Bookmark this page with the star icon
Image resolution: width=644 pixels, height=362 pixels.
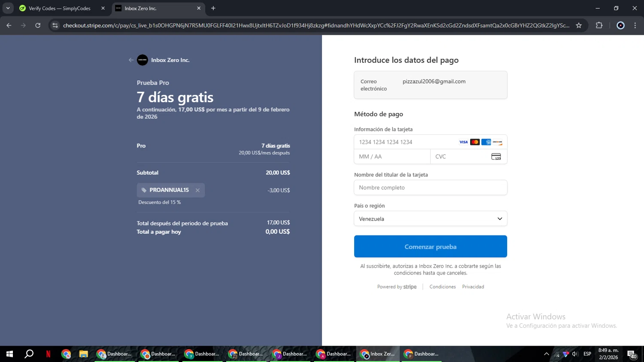click(579, 25)
